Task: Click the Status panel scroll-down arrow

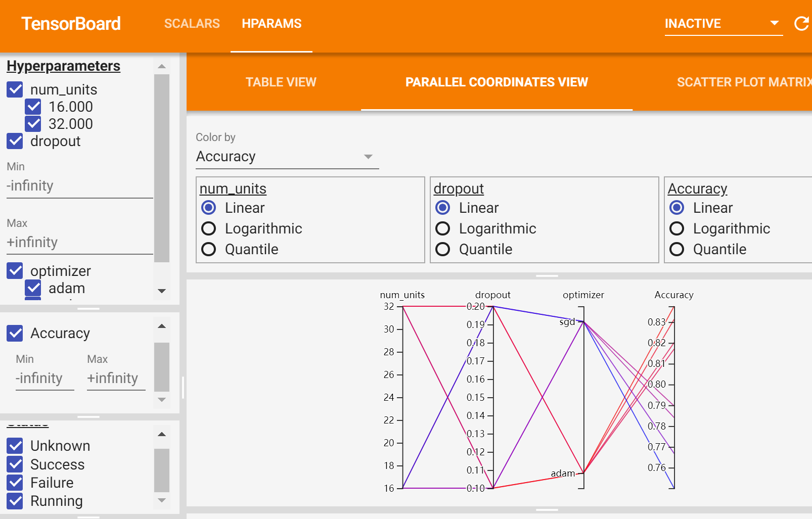Action: coord(162,500)
